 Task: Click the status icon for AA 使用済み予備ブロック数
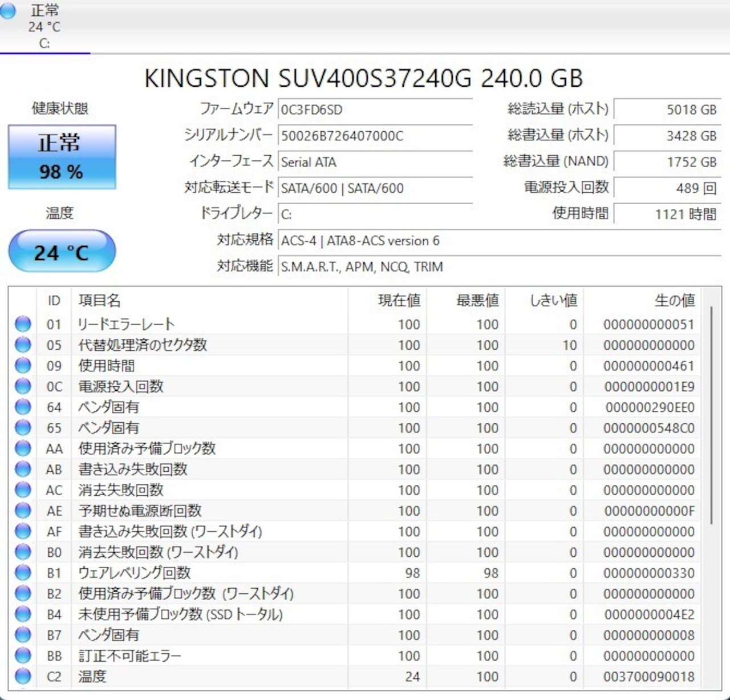pyautogui.click(x=23, y=448)
